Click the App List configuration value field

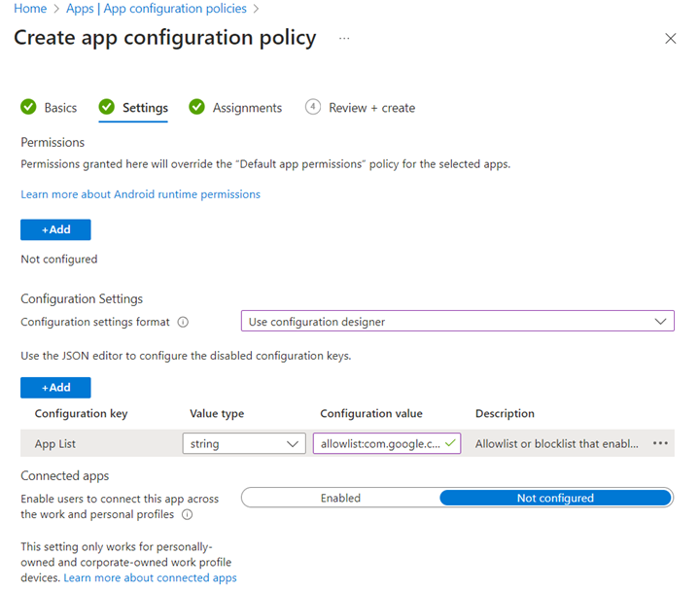(x=379, y=444)
